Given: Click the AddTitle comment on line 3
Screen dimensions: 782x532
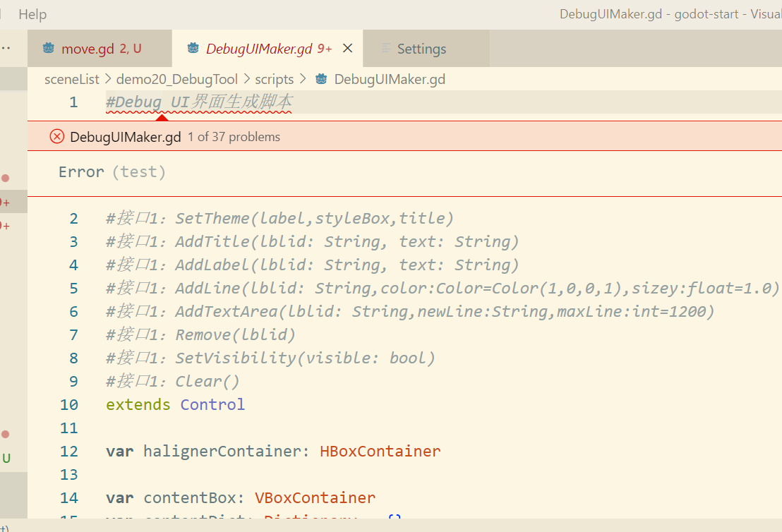Looking at the screenshot, I should tap(312, 242).
